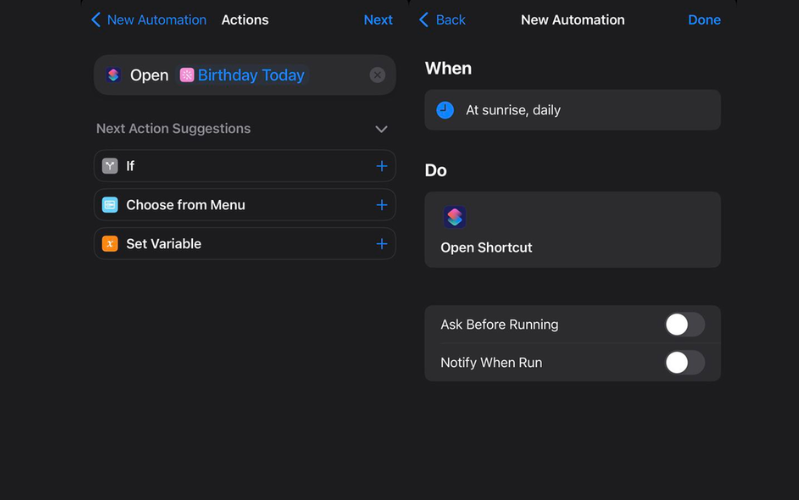This screenshot has width=799, height=500.
Task: Tap Next in the Actions header
Action: [378, 20]
